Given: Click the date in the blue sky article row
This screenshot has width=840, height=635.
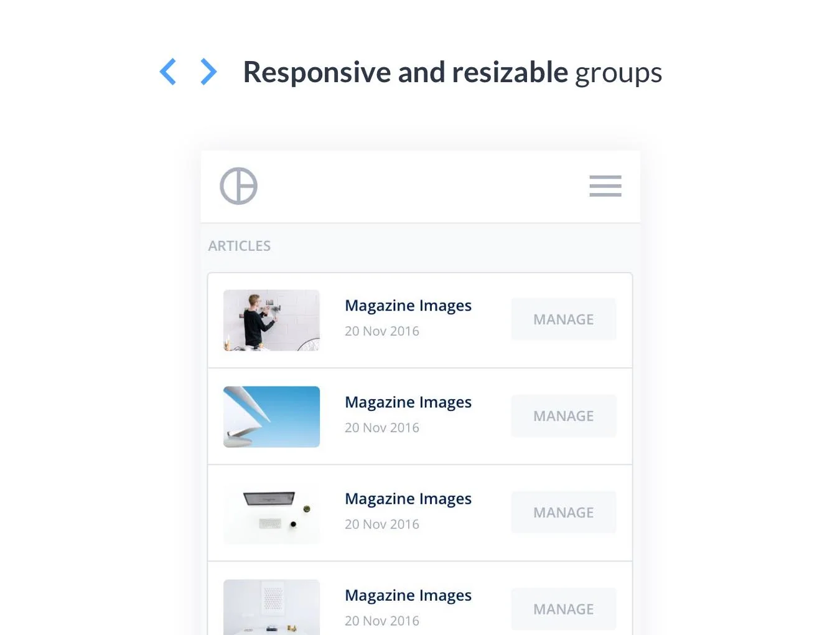Looking at the screenshot, I should (x=382, y=428).
